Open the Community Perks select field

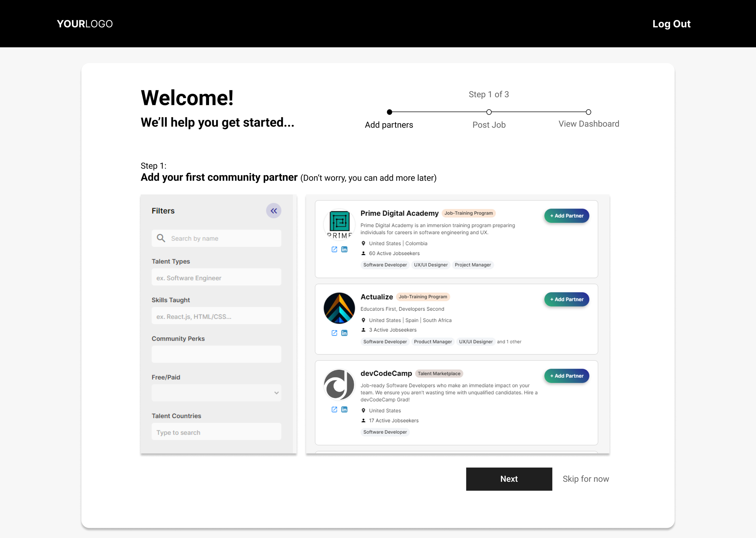[x=216, y=354]
